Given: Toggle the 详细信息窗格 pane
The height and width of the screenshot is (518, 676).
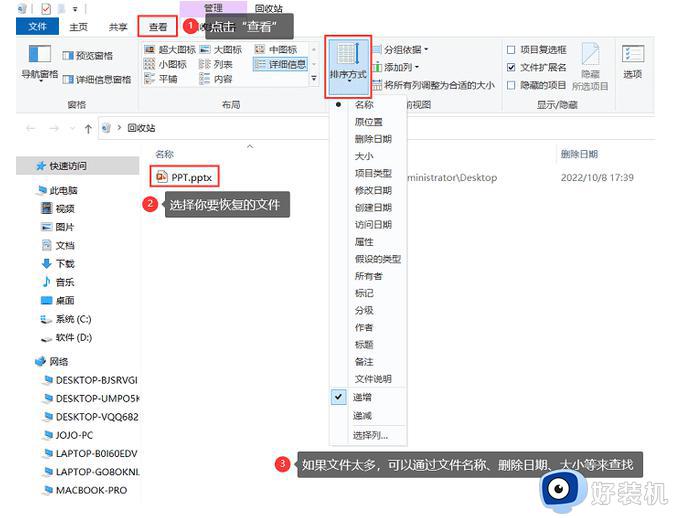Looking at the screenshot, I should point(97,79).
